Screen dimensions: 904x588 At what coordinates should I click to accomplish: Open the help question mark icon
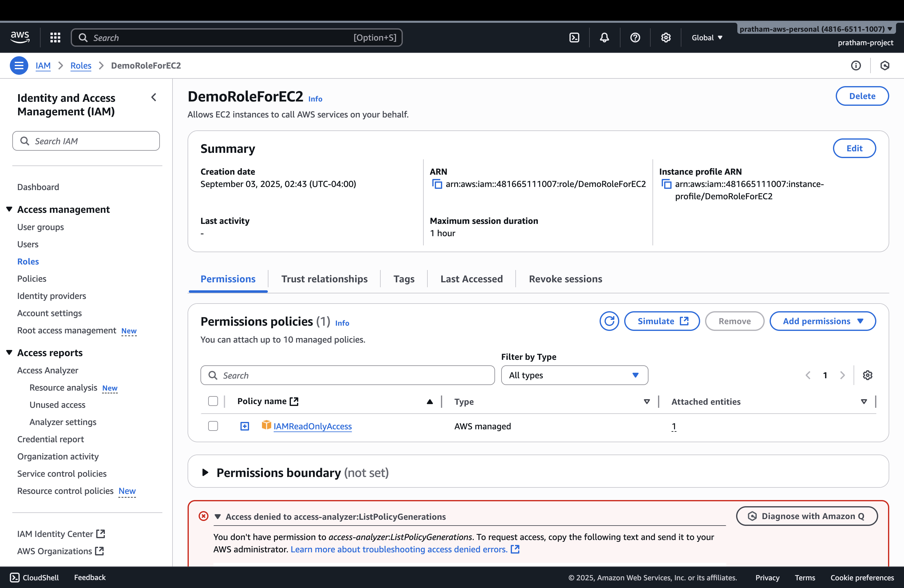pos(635,37)
